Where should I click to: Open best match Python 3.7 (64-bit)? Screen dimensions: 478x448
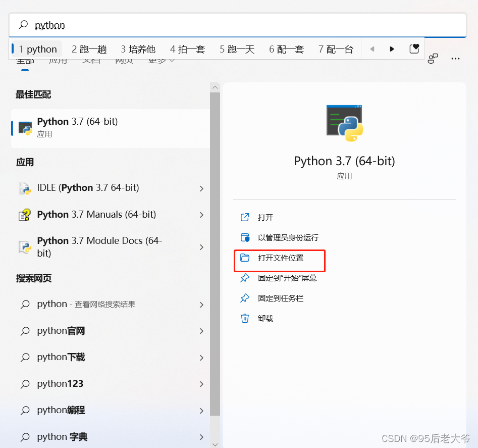111,128
